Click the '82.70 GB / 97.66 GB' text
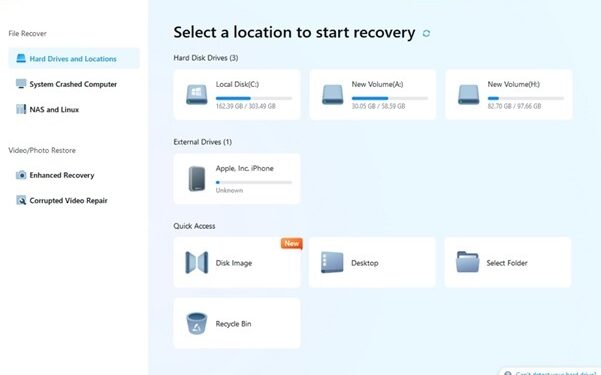601x375 pixels. pyautogui.click(x=514, y=106)
